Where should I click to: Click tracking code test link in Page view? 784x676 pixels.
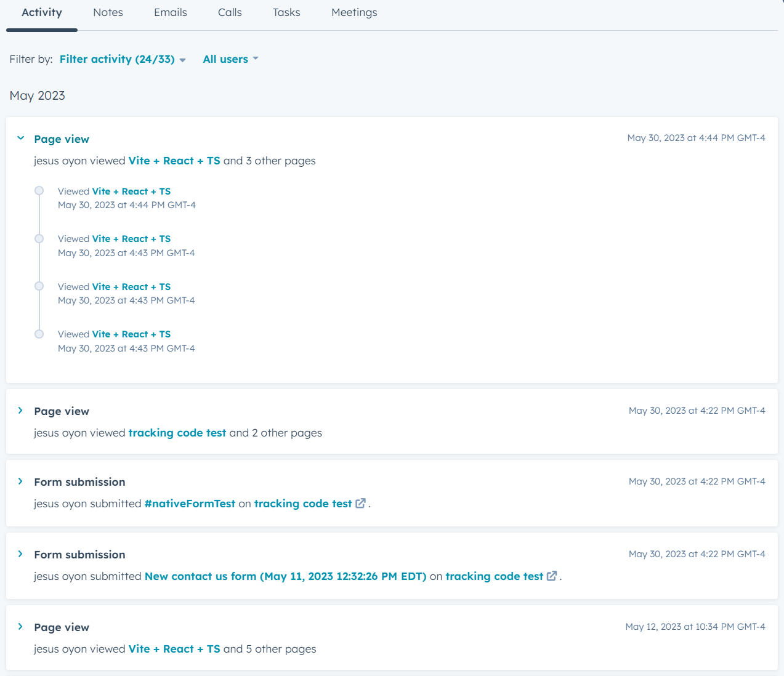click(177, 433)
